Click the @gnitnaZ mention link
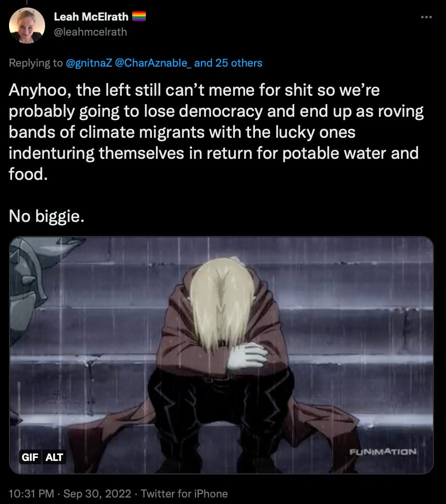446x504 pixels. coord(89,63)
